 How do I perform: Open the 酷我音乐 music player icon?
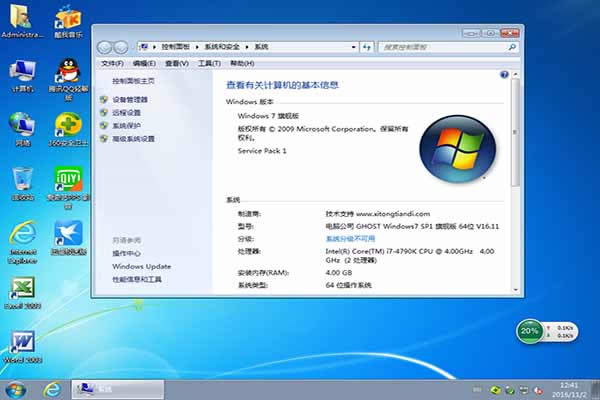68,18
